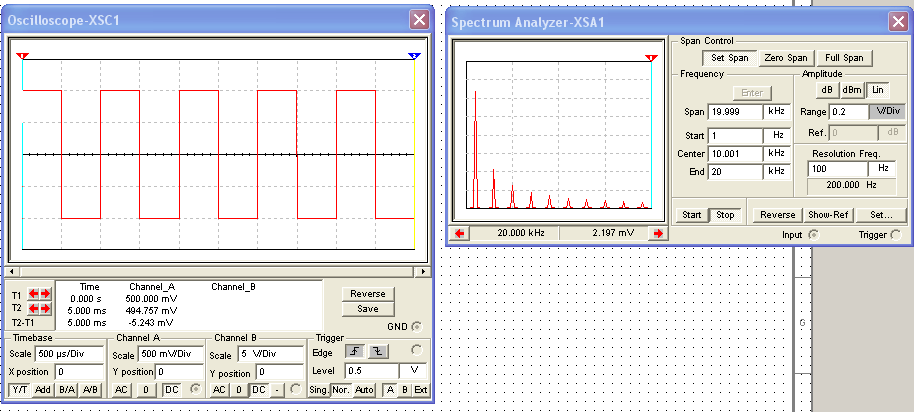
Task: Close the Spectrum Analyzer-XSA1 window
Action: coord(898,22)
